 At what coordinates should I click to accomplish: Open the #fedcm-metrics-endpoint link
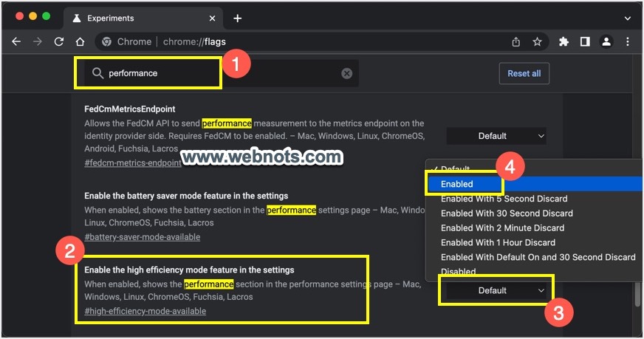pos(133,162)
